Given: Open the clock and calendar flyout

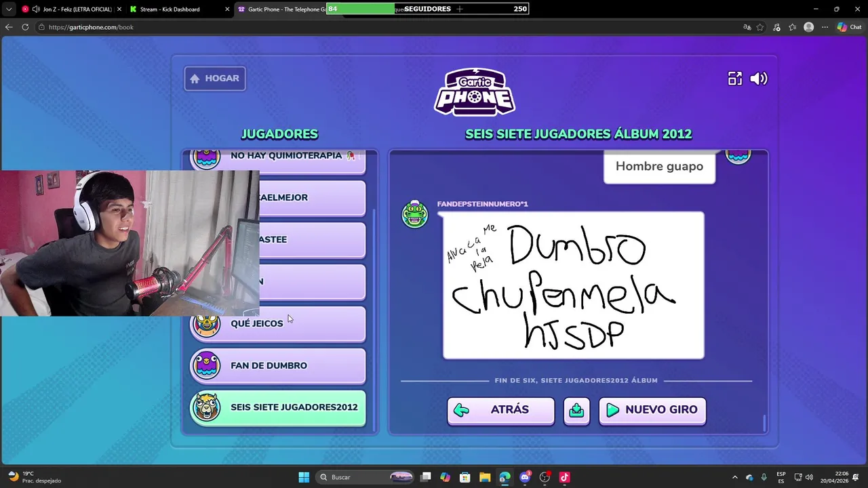Looking at the screenshot, I should [833, 477].
